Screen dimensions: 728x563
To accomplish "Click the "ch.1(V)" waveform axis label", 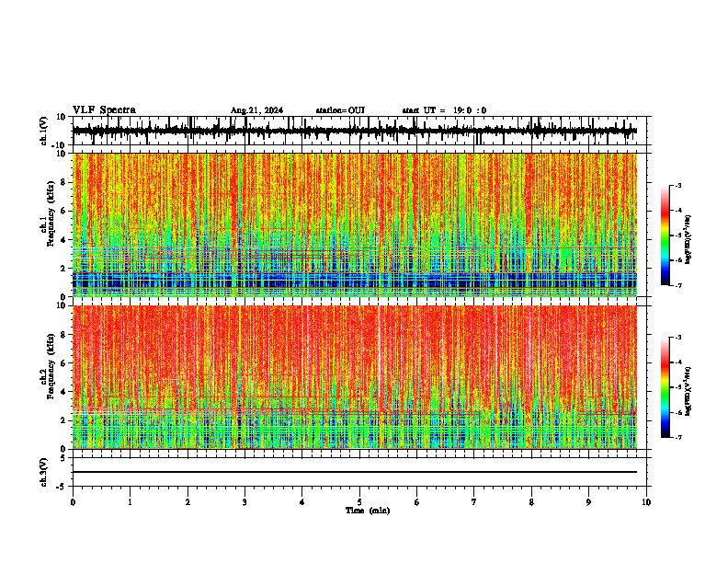I will 44,131.
